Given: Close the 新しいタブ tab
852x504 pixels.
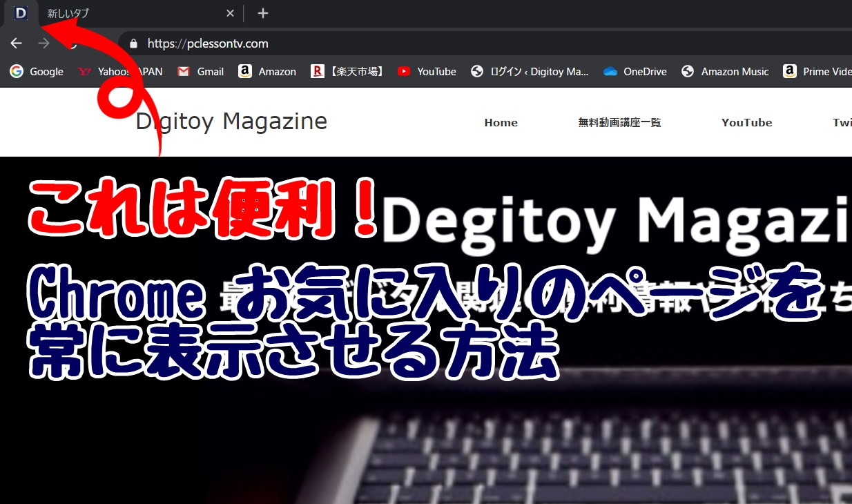Looking at the screenshot, I should [230, 13].
